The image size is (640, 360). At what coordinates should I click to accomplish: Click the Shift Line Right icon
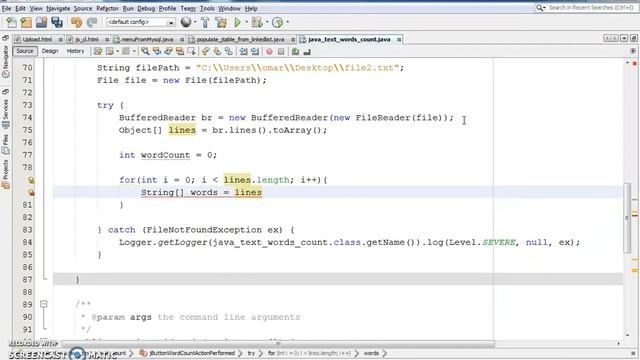(255, 51)
